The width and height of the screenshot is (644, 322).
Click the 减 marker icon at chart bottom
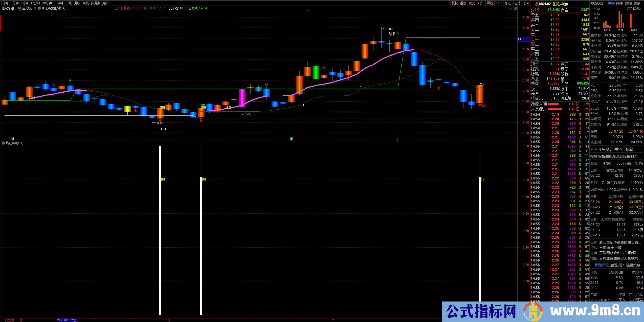(x=291, y=139)
